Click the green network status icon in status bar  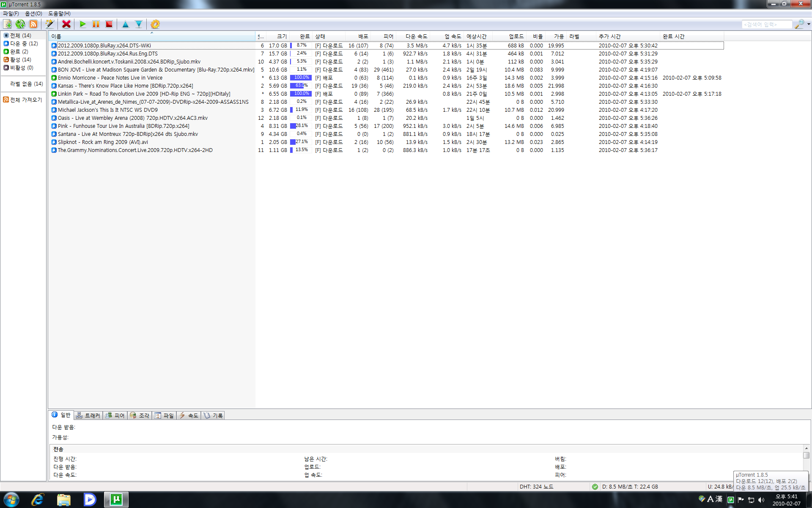[595, 487]
